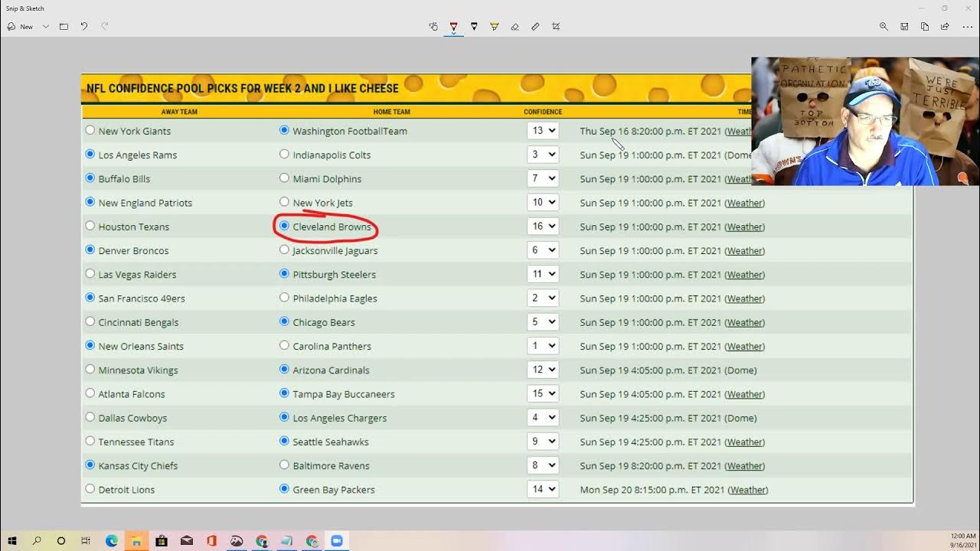
Task: Select Detroit Lions radio button
Action: point(90,488)
